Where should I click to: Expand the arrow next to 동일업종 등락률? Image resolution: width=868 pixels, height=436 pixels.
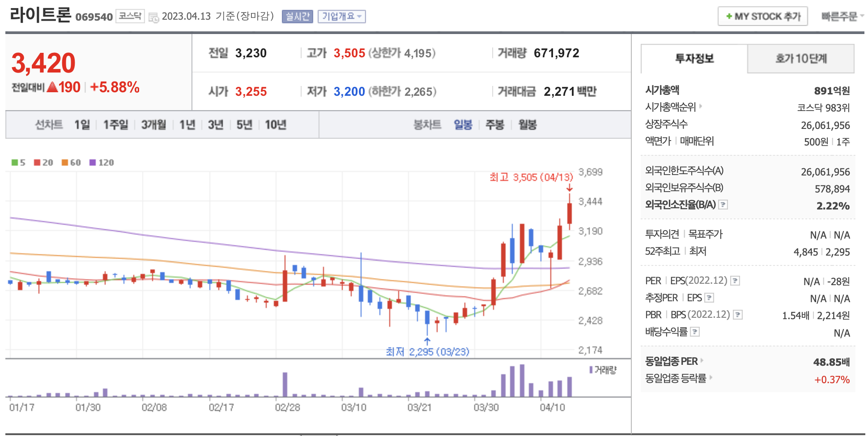(711, 378)
